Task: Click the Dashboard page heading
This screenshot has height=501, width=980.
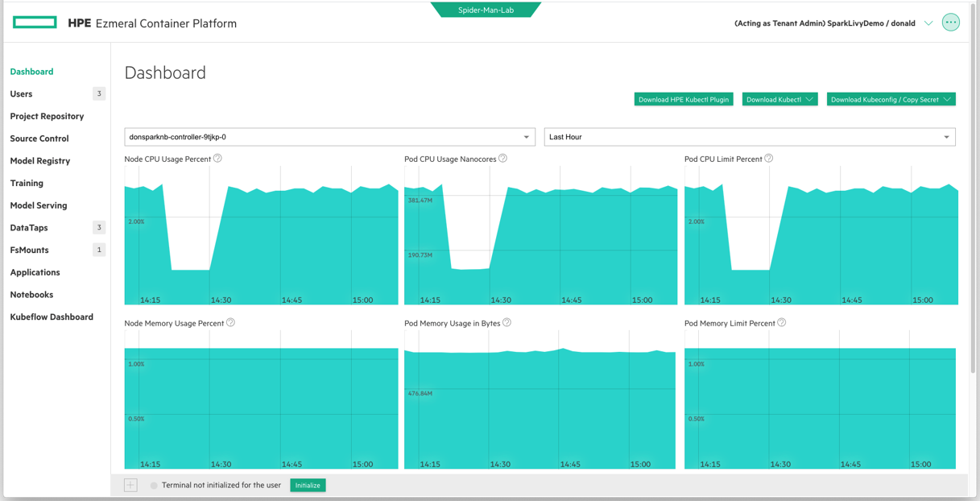Action: (165, 72)
